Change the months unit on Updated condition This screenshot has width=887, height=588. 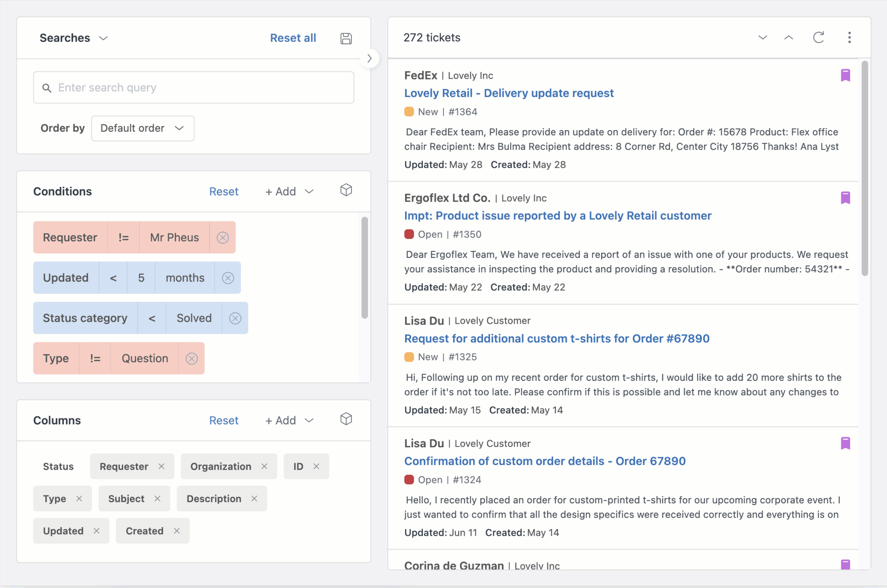point(185,278)
